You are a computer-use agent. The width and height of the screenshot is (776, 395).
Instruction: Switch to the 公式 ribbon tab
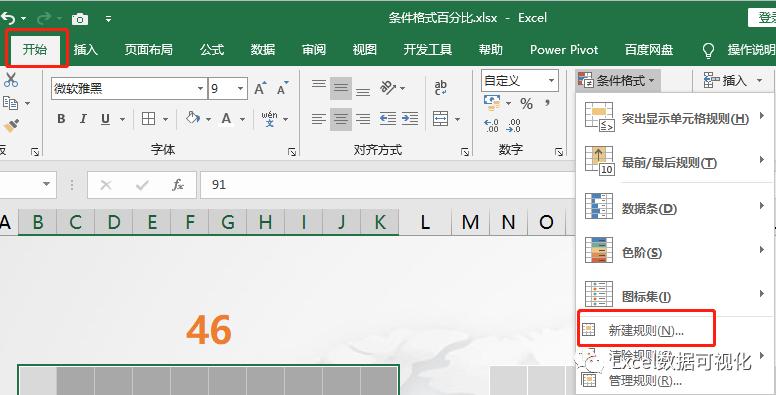(212, 49)
